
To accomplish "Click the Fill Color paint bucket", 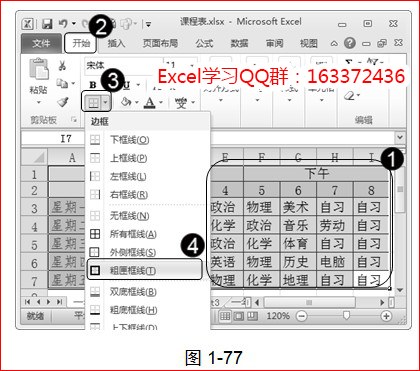I will coord(126,103).
